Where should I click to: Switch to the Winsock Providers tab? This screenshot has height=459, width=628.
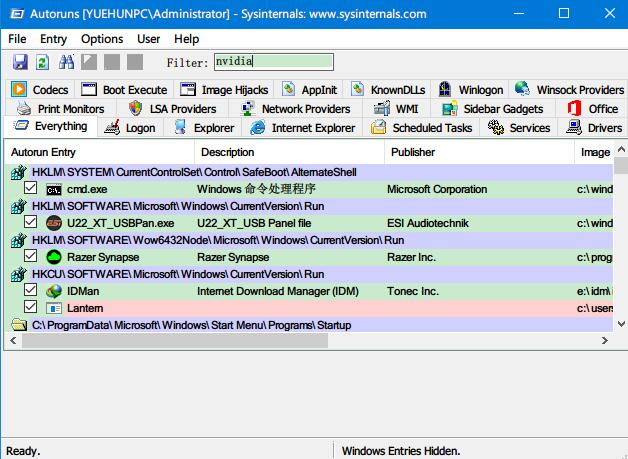pyautogui.click(x=570, y=89)
